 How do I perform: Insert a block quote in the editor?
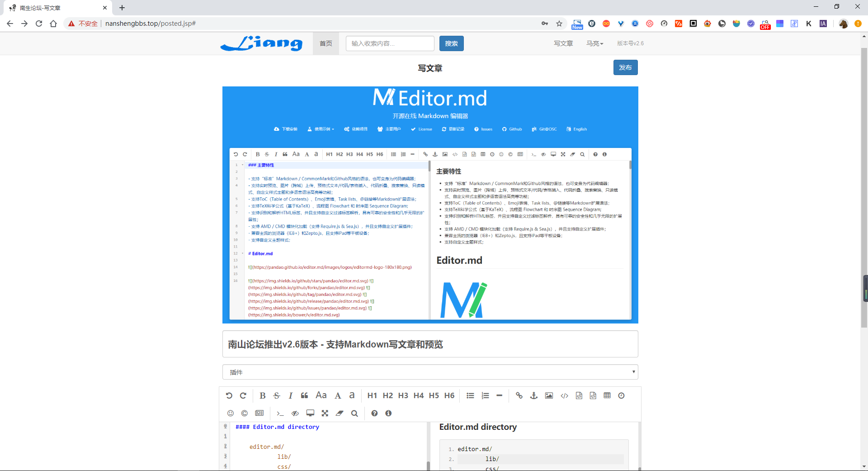pyautogui.click(x=305, y=395)
